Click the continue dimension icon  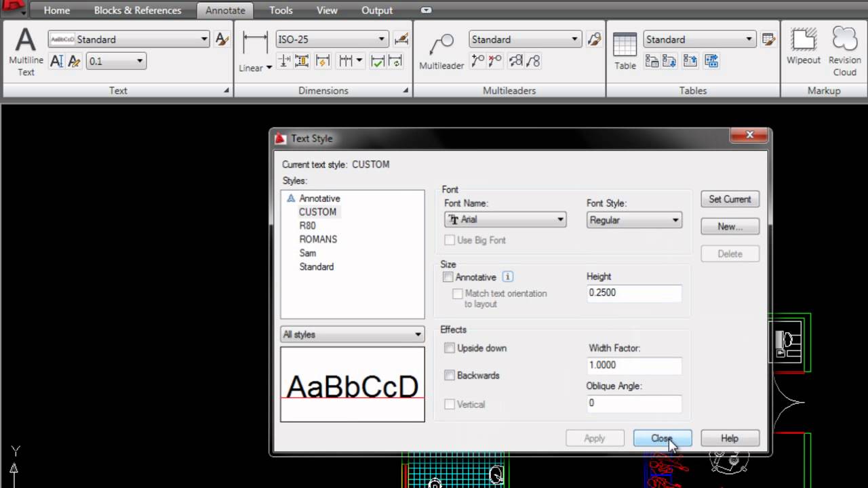coord(347,61)
